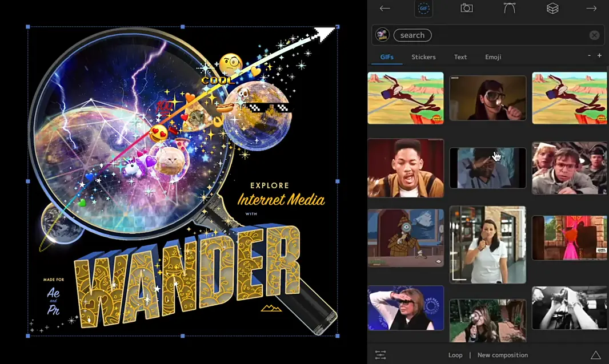Open the 3D cube icon

point(552,8)
